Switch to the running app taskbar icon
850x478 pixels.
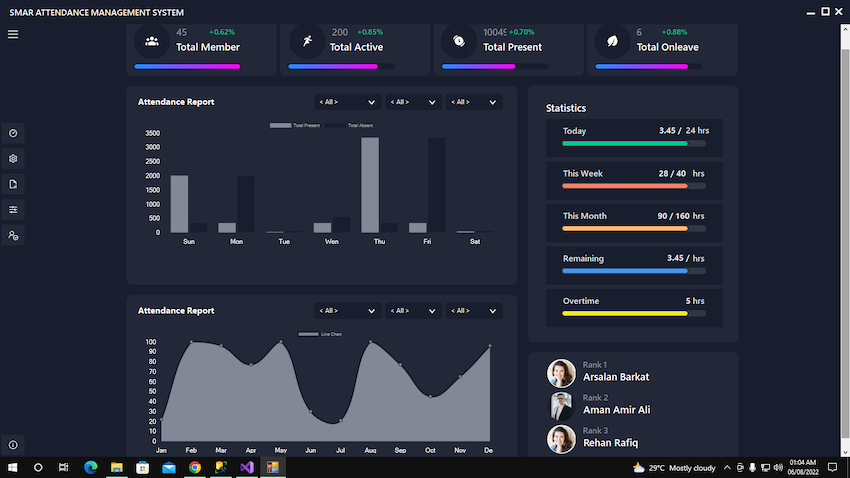273,467
